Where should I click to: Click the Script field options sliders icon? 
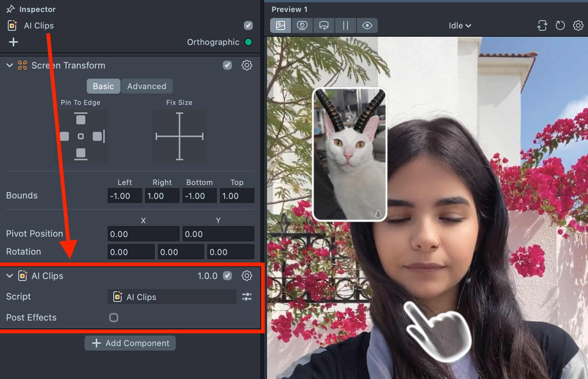pyautogui.click(x=246, y=297)
